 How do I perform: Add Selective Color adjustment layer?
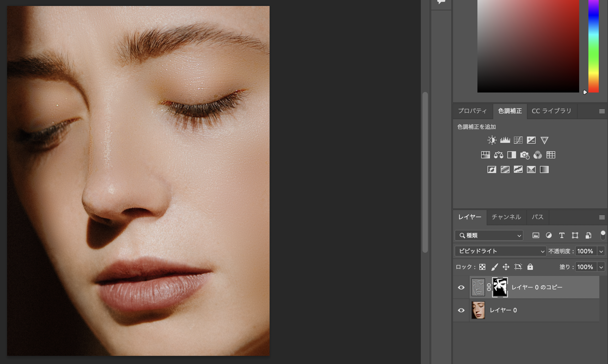(531, 169)
